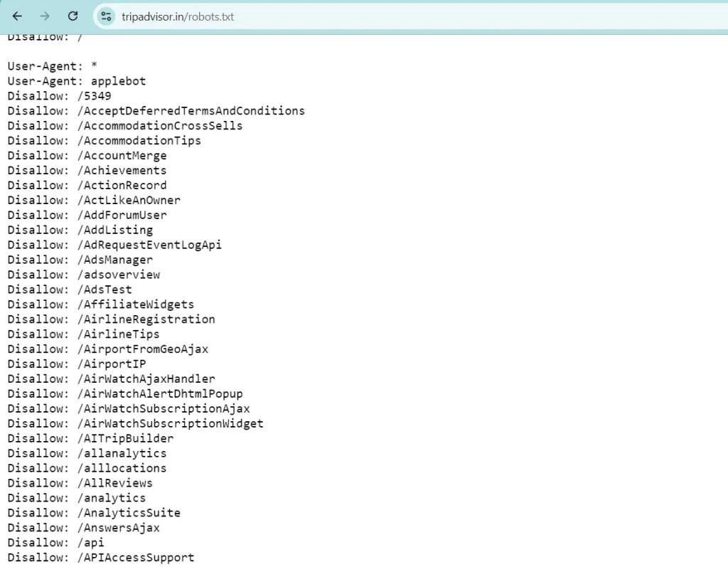728x567 pixels.
Task: Click the '/AdsManager' line
Action: [80, 260]
